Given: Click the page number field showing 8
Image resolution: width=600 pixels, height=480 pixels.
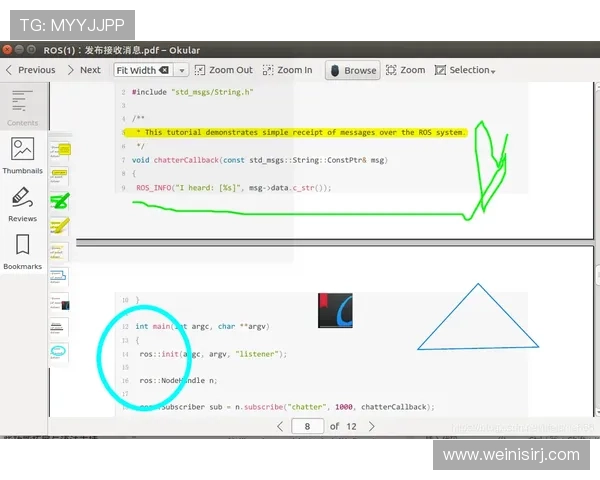Looking at the screenshot, I should click(307, 426).
